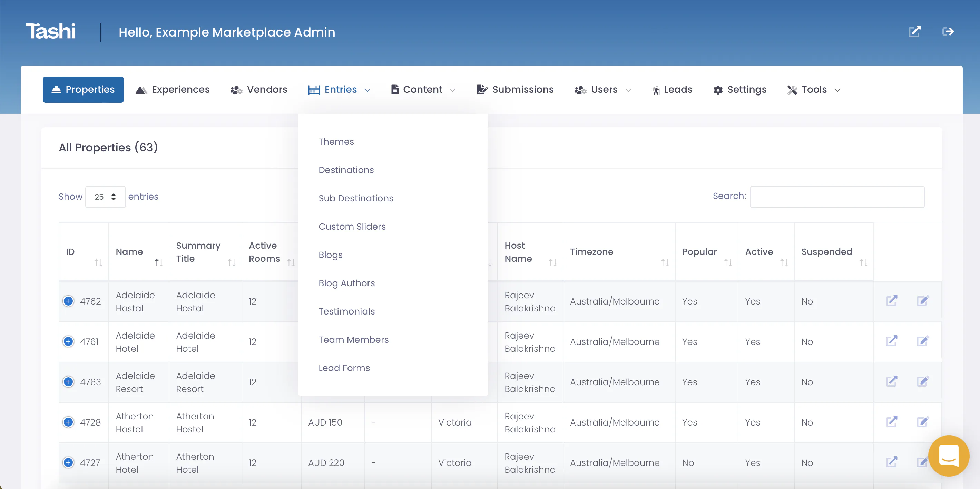Edit the Adelaide Hostal property row

(923, 301)
